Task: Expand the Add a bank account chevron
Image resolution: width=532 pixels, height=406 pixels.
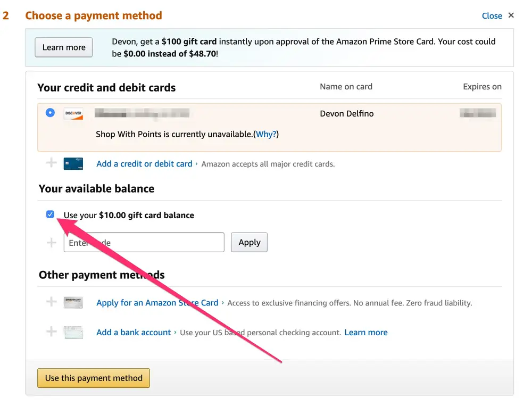Action: tap(174, 332)
